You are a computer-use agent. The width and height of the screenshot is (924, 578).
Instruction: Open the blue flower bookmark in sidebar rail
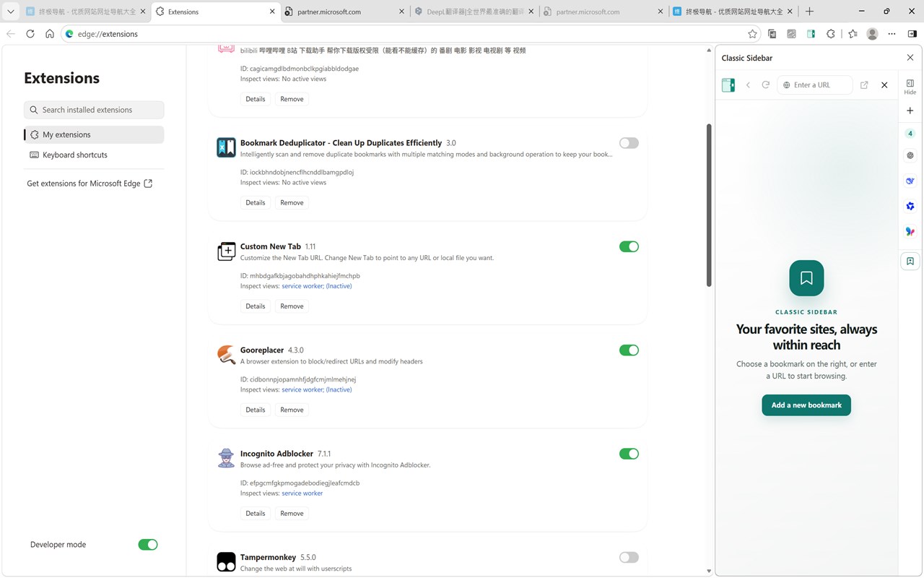[910, 207]
